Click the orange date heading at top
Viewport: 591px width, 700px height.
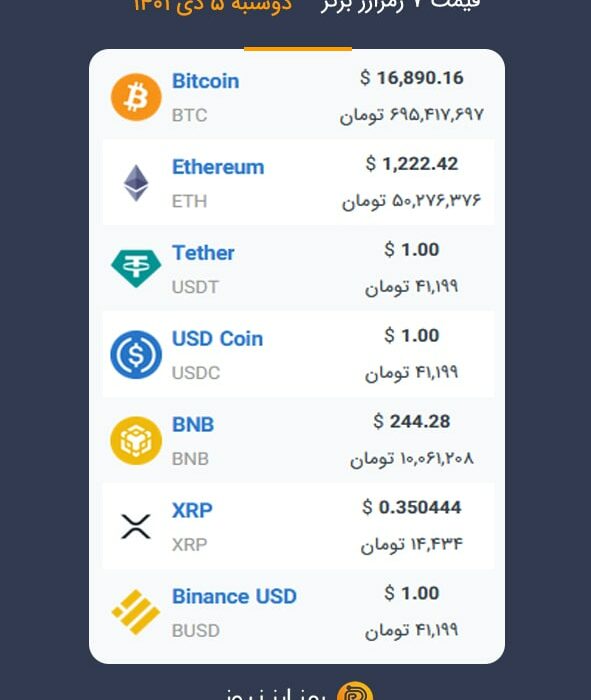[212, 5]
